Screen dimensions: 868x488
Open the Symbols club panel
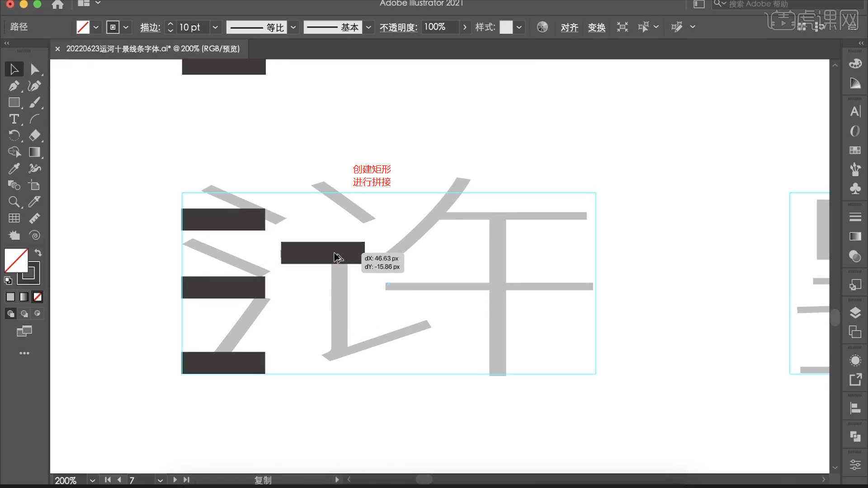[855, 188]
